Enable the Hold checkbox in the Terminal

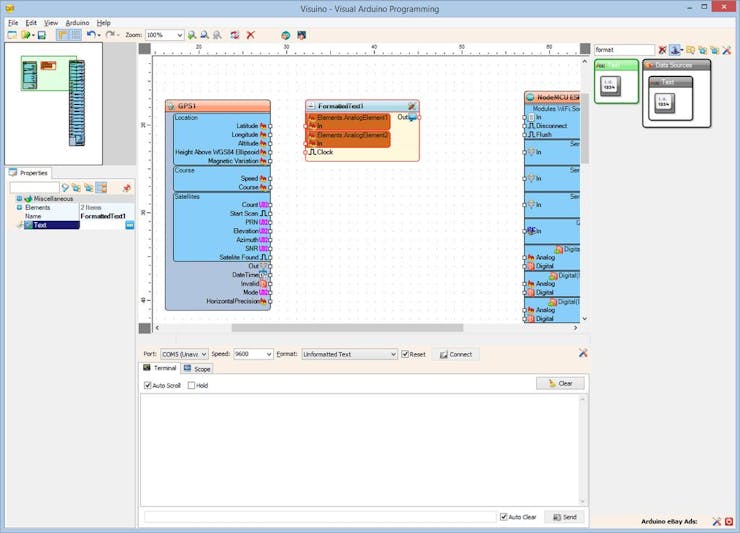click(x=192, y=385)
